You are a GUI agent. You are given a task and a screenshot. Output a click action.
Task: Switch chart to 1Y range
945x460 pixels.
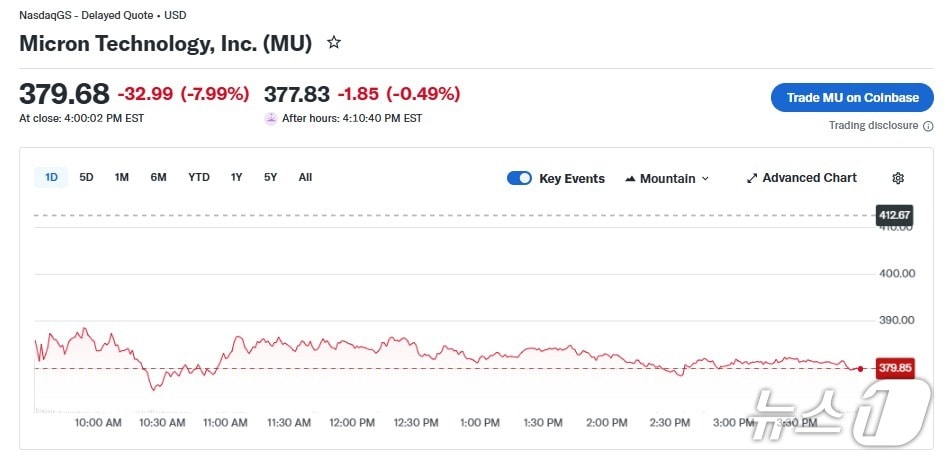pos(236,177)
